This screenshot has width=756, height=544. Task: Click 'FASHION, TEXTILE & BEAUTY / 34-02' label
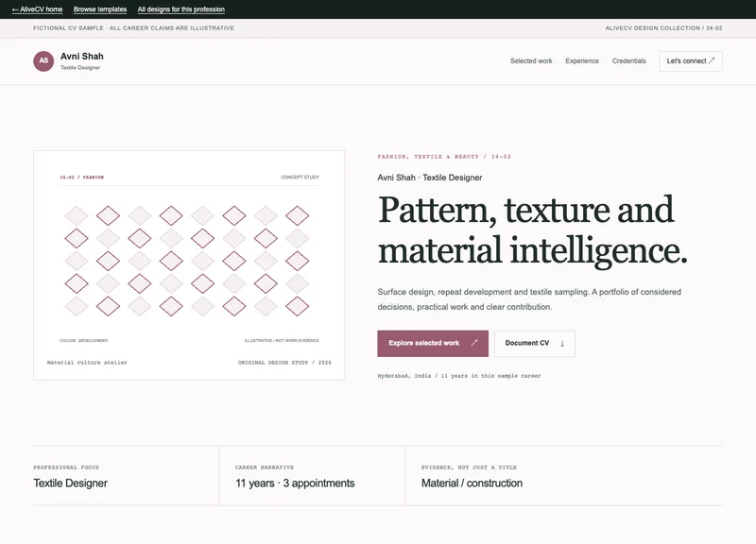tap(444, 157)
